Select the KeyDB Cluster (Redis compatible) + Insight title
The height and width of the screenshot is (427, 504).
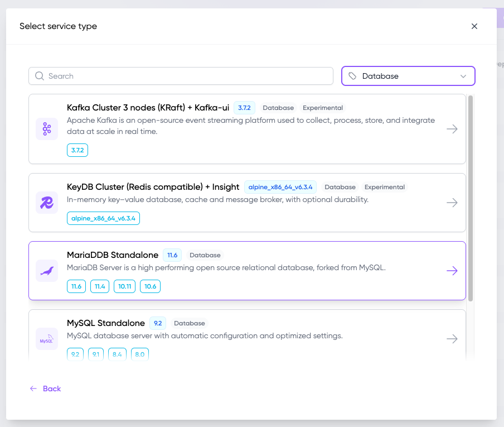click(x=153, y=187)
